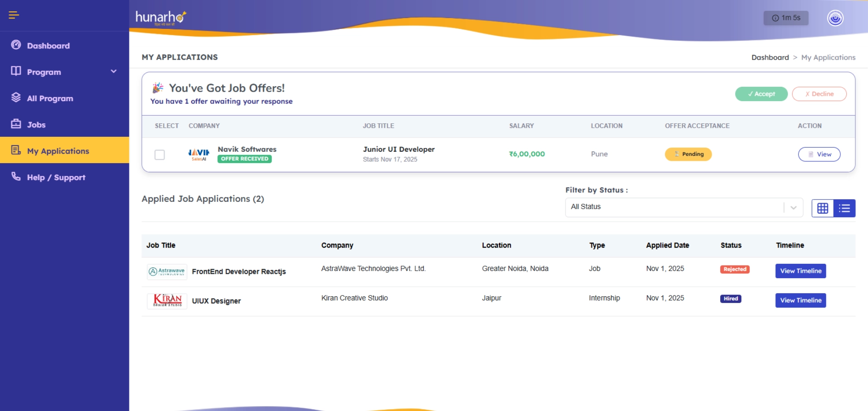868x411 pixels.
Task: Switch to grid view of applications
Action: [822, 208]
